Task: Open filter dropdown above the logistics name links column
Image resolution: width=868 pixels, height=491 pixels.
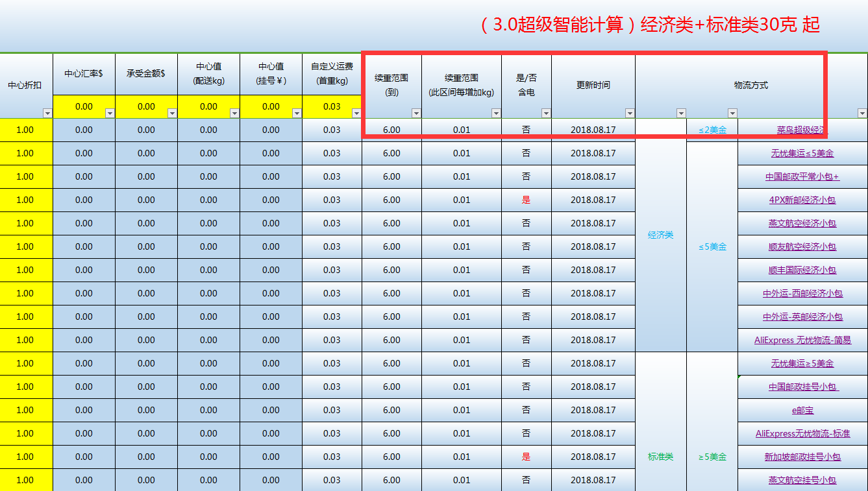Action: coord(862,114)
